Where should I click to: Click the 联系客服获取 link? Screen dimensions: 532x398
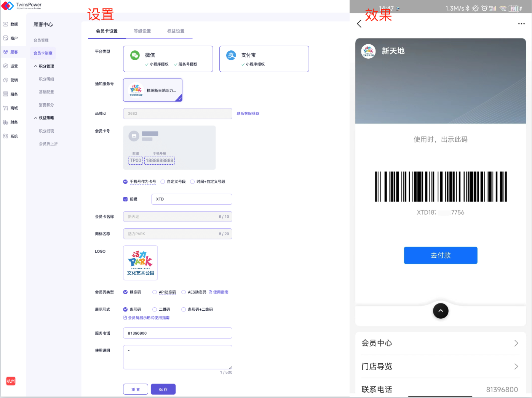tap(248, 114)
